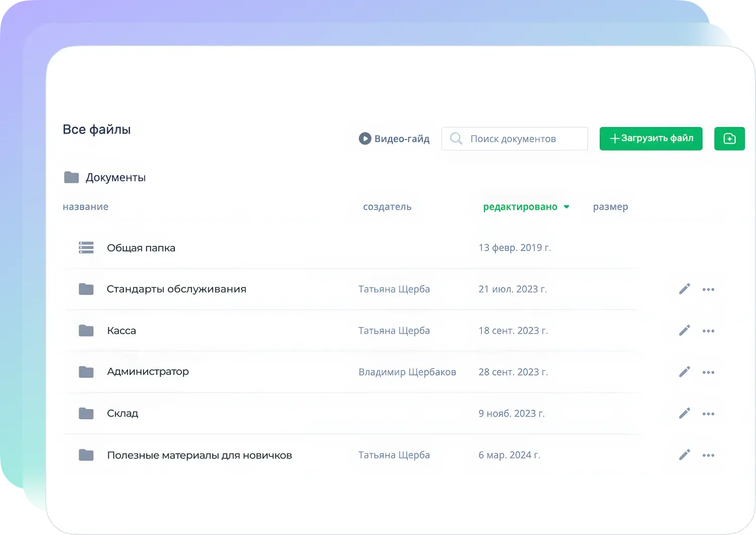Open more options for Полезные материалы для новичков
Viewport: 756px width, 535px height.
pos(708,455)
